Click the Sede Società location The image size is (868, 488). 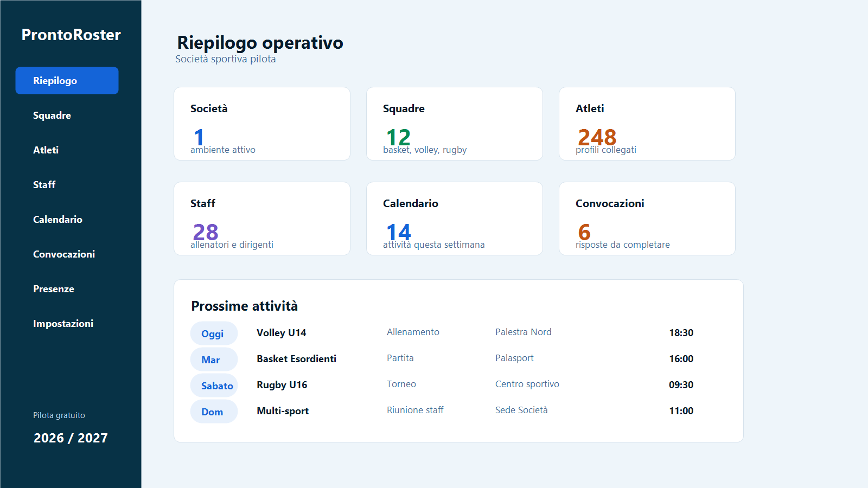point(521,410)
